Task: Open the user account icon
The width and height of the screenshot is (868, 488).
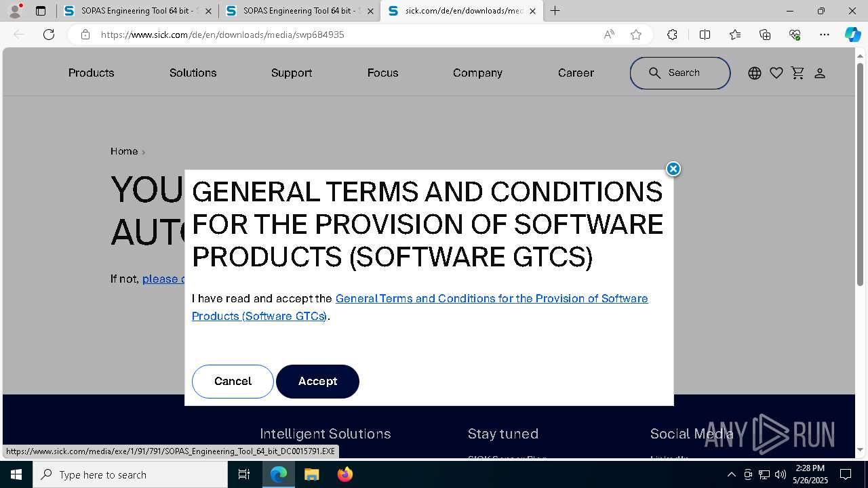Action: pyautogui.click(x=820, y=73)
